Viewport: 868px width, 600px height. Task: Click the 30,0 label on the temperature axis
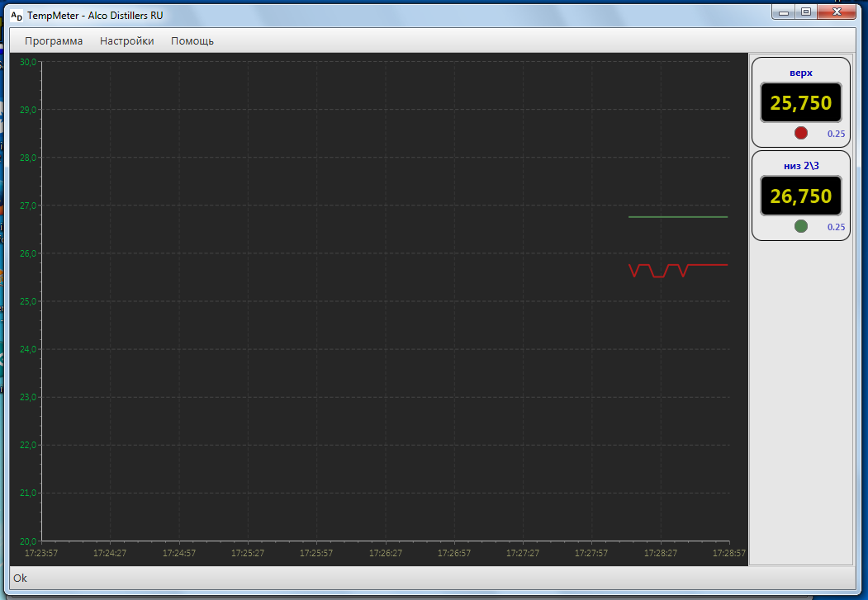pyautogui.click(x=28, y=62)
